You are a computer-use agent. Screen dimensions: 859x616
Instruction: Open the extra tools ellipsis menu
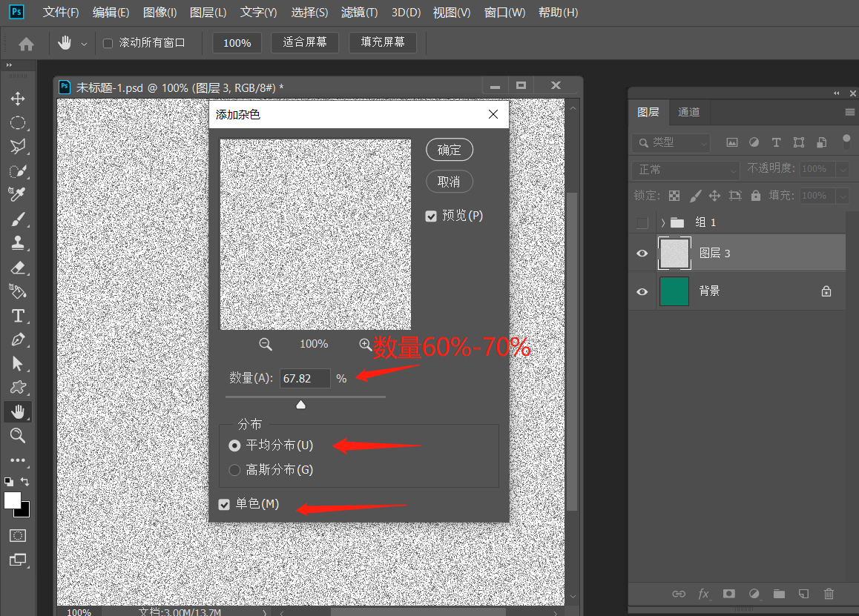(18, 460)
